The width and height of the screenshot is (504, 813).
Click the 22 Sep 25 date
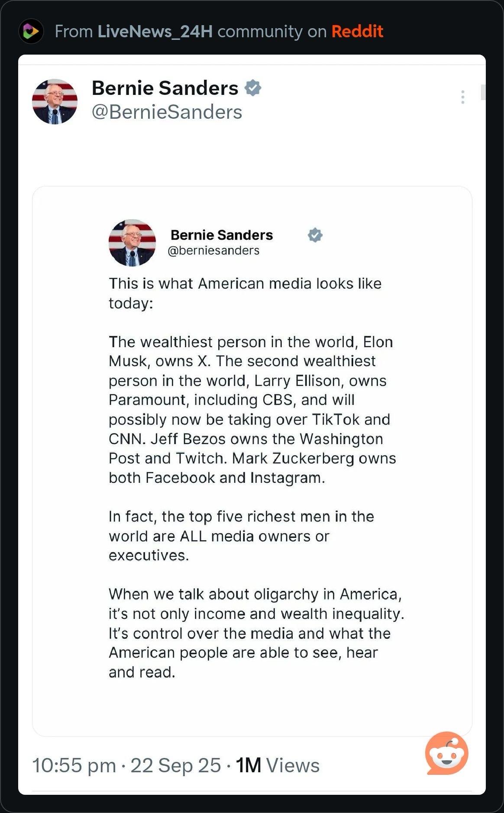(175, 765)
